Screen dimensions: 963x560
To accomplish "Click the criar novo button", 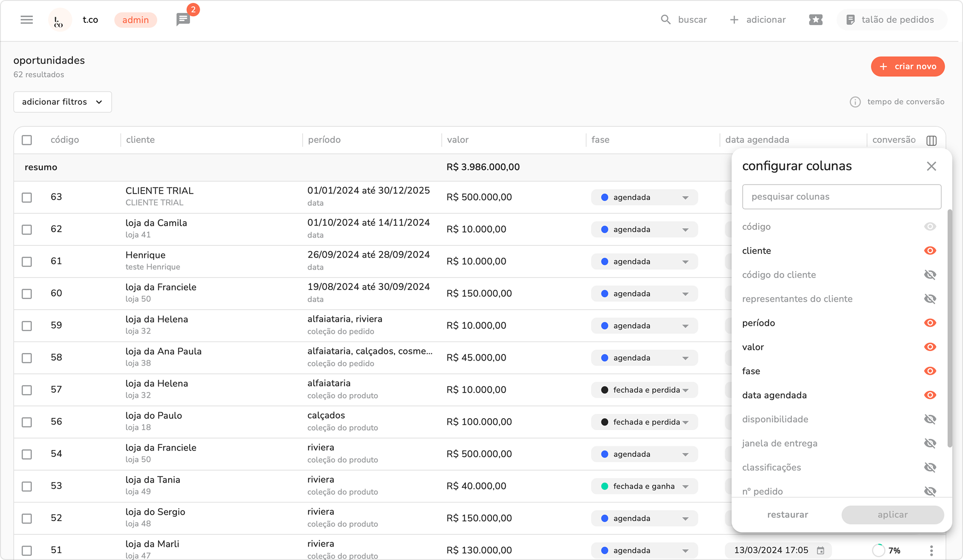I will pos(907,67).
